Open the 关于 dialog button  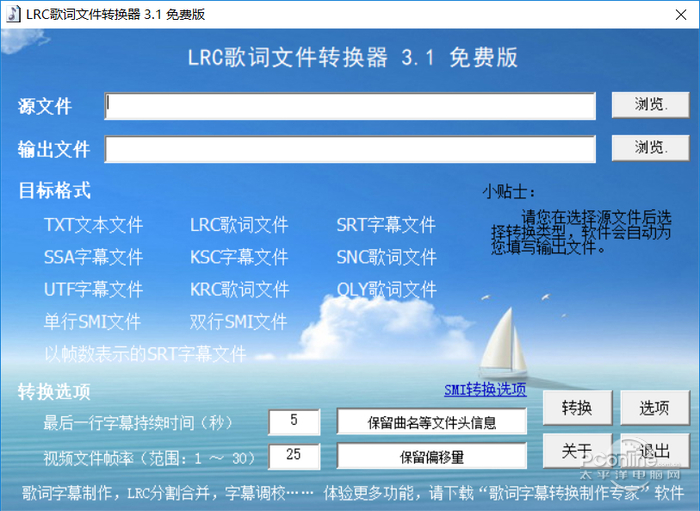[x=578, y=450]
